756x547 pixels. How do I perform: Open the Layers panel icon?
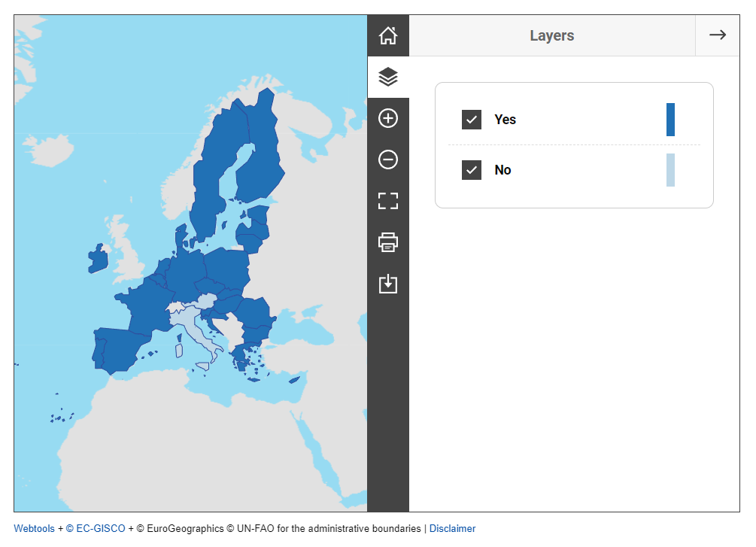coord(388,77)
